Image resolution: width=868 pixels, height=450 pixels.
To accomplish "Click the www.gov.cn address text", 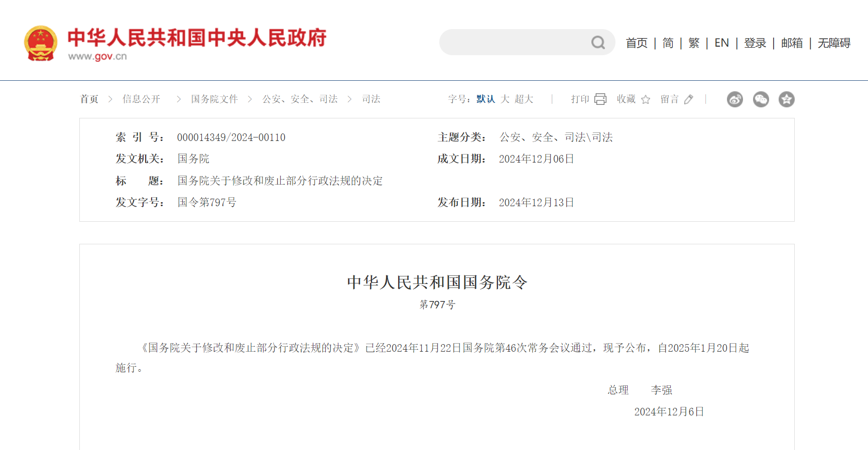I will point(97,56).
